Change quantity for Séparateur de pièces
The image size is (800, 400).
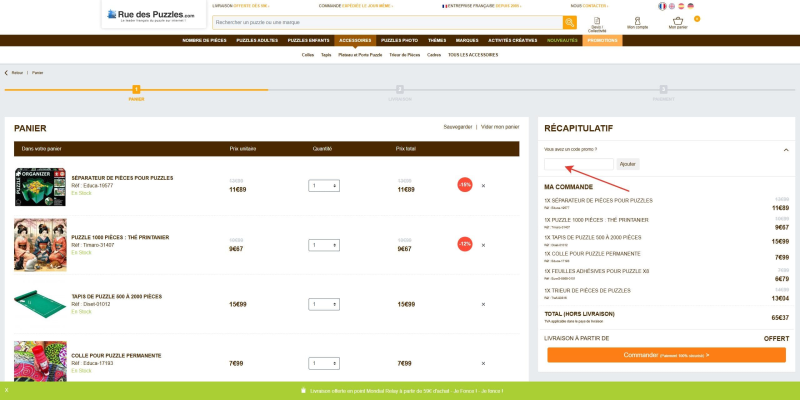coord(324,186)
